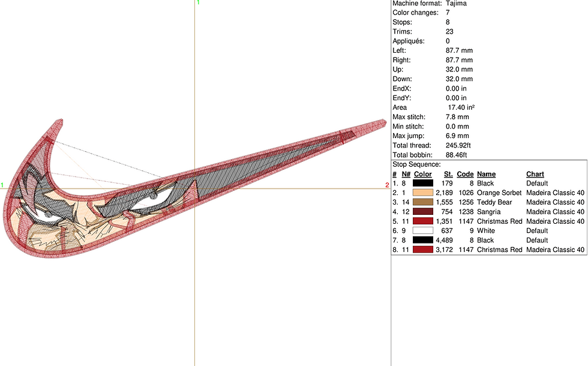Click the Total thread value '245.92ft'

(458, 145)
